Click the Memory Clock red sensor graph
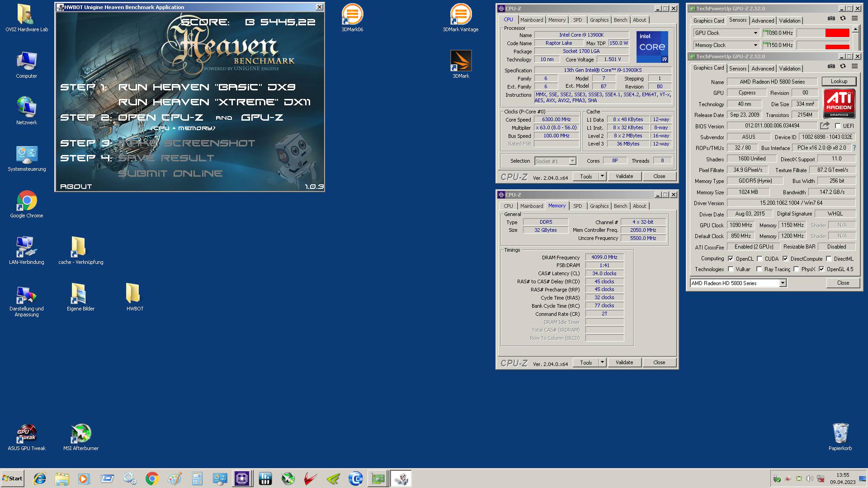868x488 pixels. (x=823, y=45)
